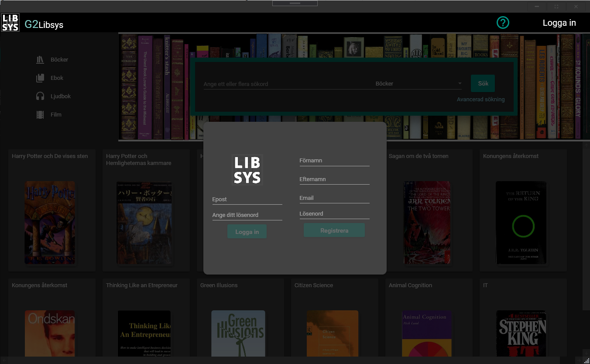Open the Citizen Science cover
Screen dimensions: 590x364
[333, 334]
